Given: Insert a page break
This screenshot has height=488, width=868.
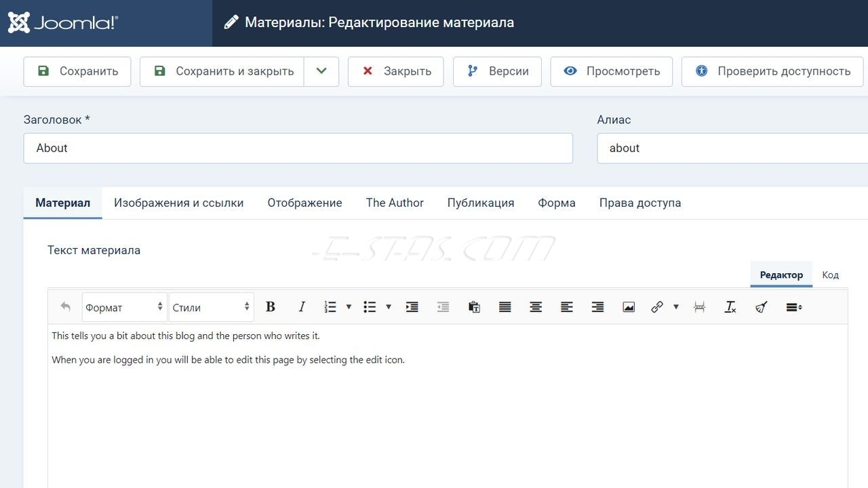Looking at the screenshot, I should [699, 307].
